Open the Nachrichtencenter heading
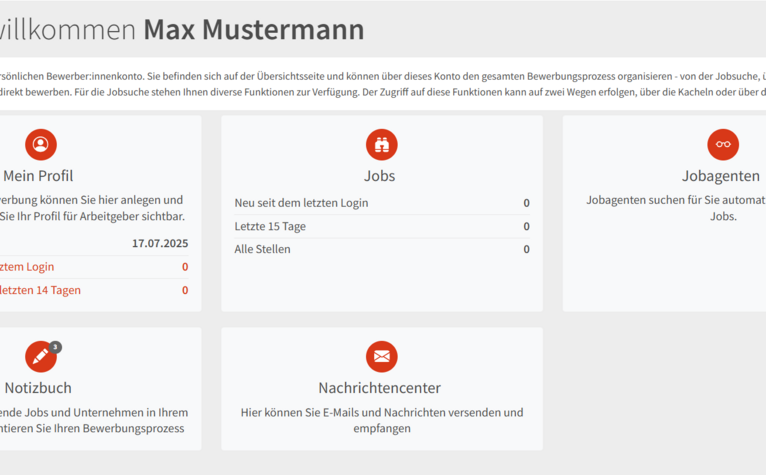 click(380, 388)
